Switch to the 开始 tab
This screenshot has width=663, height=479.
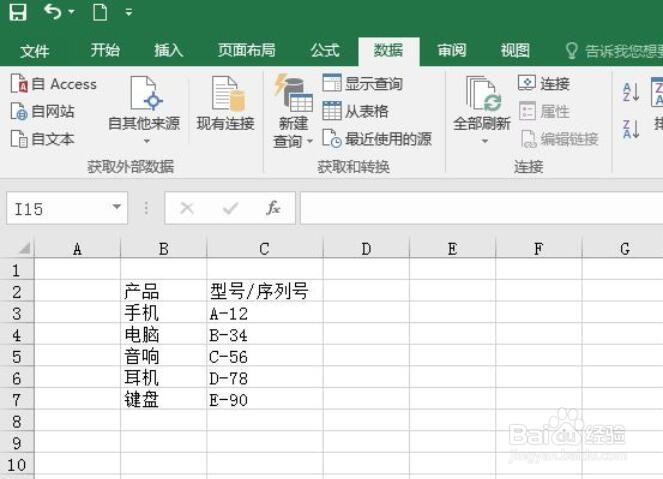[x=105, y=50]
